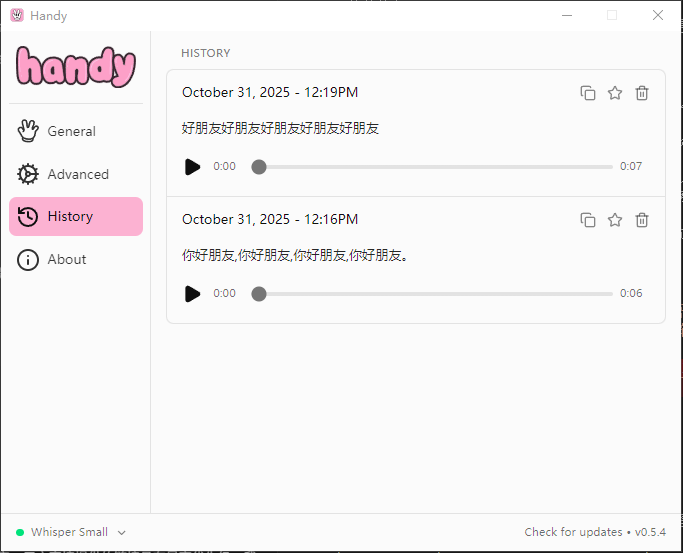Expand the Whisper Small model dropdown
683x553 pixels.
coord(70,533)
